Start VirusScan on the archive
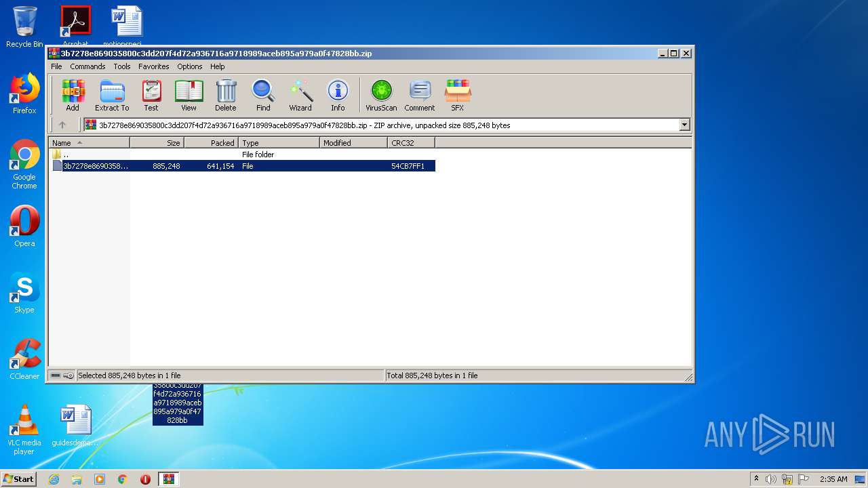The width and height of the screenshot is (868, 488). pos(381,95)
